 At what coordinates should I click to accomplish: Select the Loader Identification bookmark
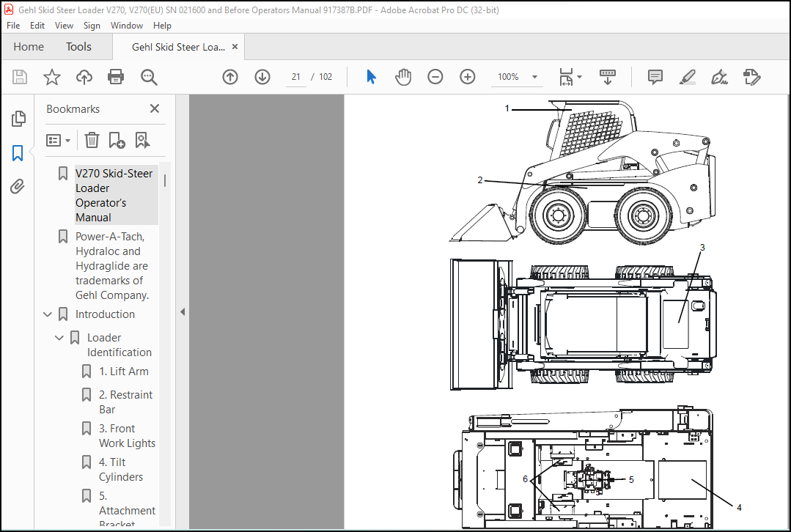coord(119,345)
